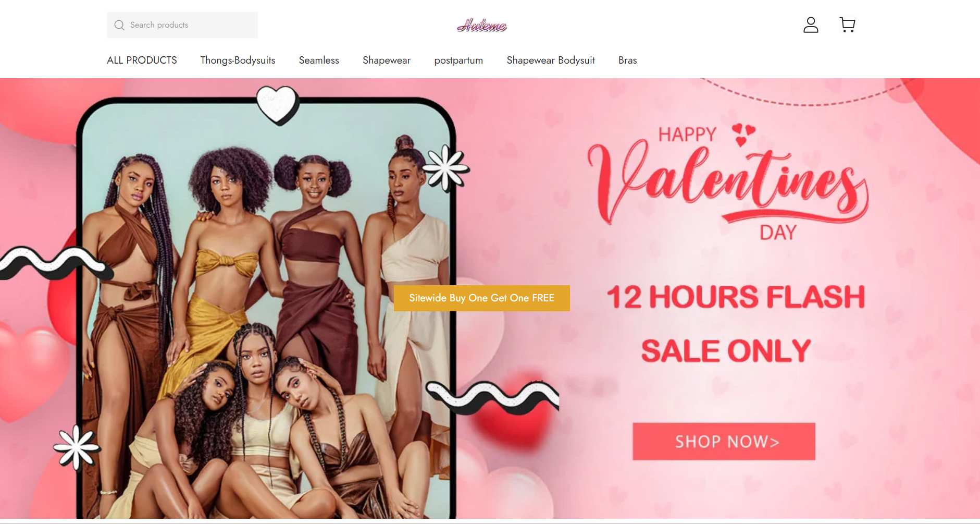Click the 12 HOURS FLASH SALE ONLY text
Image resolution: width=980 pixels, height=524 pixels.
pos(735,323)
